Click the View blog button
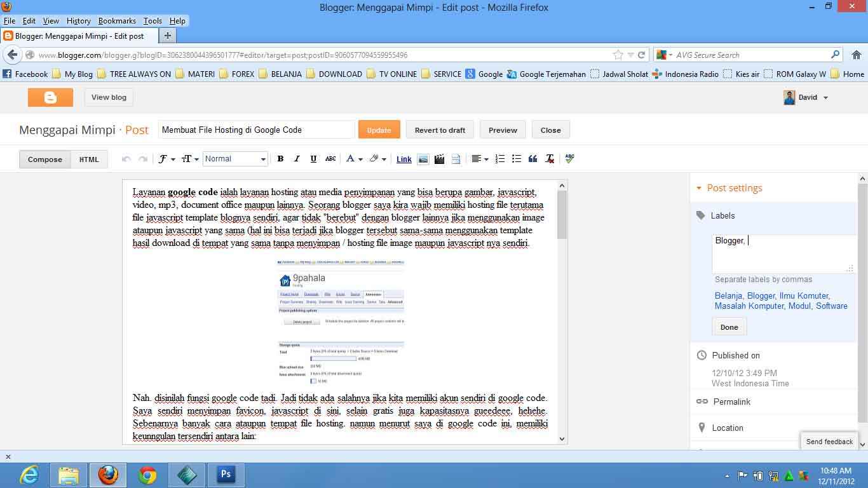The image size is (868, 488). tap(109, 97)
